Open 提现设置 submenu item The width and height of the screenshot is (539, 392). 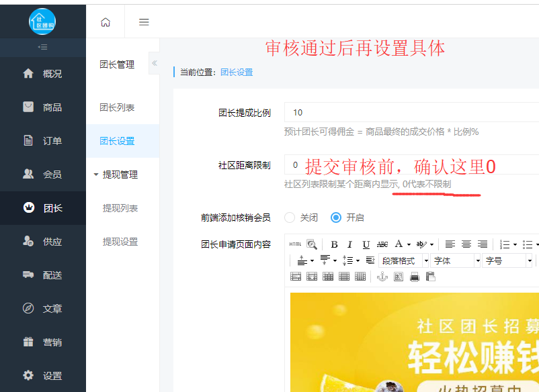click(123, 242)
